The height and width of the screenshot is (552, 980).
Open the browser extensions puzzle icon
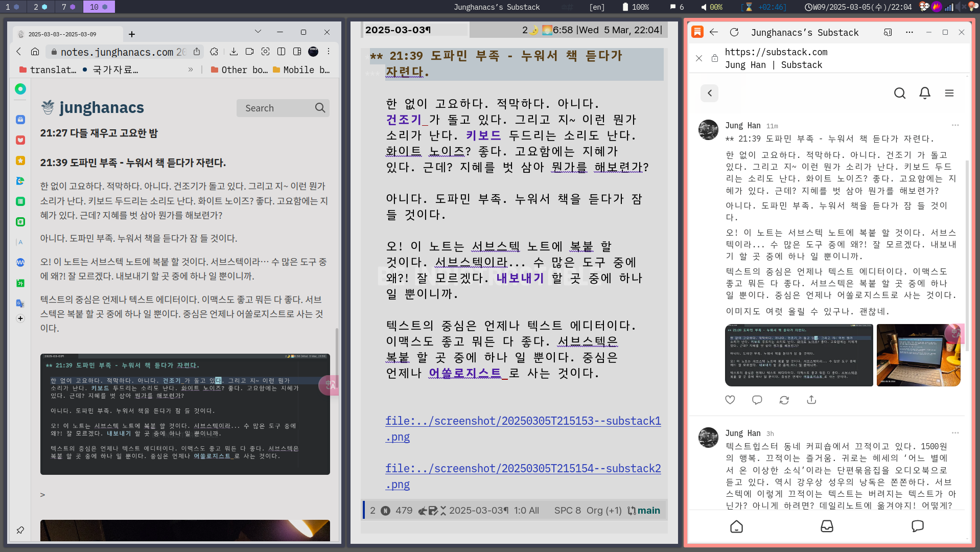click(x=214, y=52)
